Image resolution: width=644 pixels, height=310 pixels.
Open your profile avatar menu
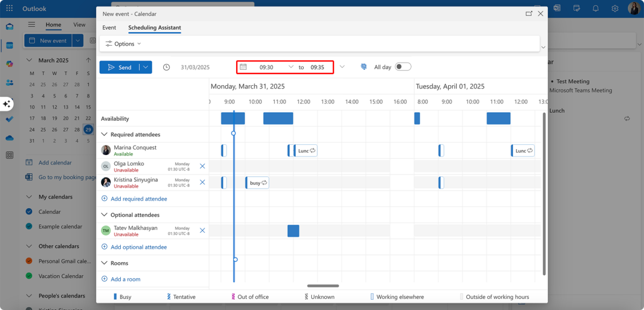(x=635, y=8)
